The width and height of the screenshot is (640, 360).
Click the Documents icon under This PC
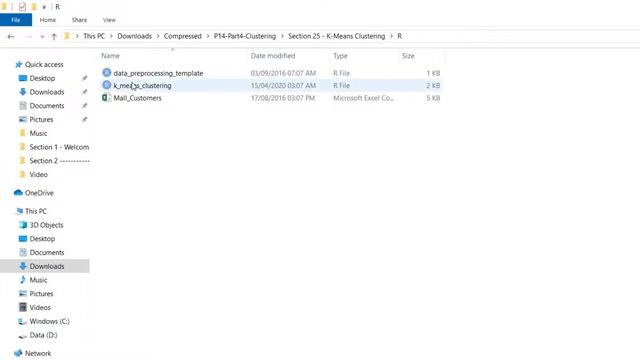click(23, 252)
